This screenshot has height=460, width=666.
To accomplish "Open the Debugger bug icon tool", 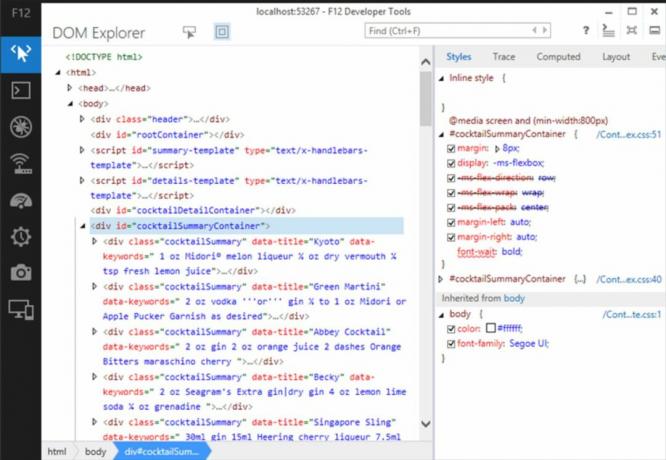I will [x=20, y=127].
